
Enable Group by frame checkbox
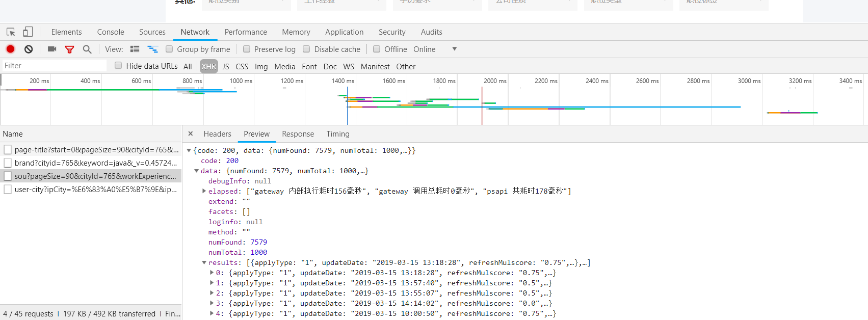click(x=169, y=49)
